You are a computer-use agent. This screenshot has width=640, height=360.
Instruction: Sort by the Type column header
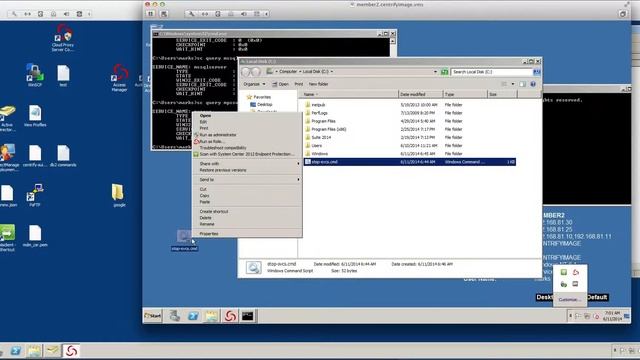coord(465,94)
